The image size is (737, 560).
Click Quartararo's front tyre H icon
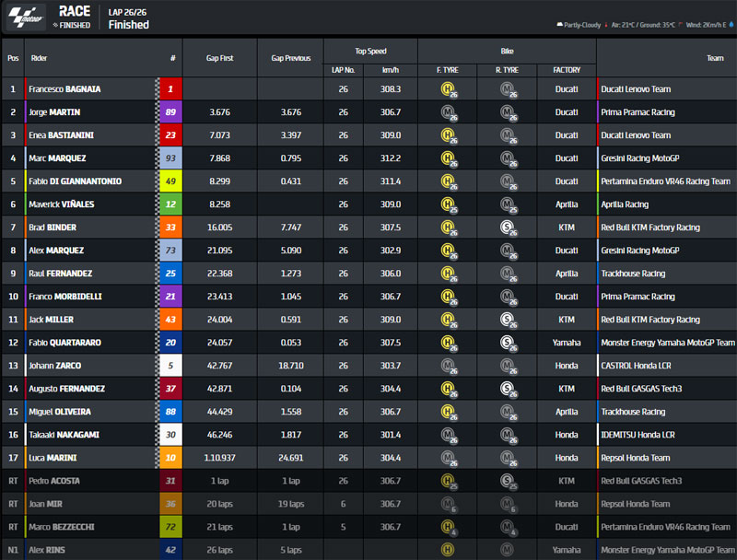coord(448,343)
